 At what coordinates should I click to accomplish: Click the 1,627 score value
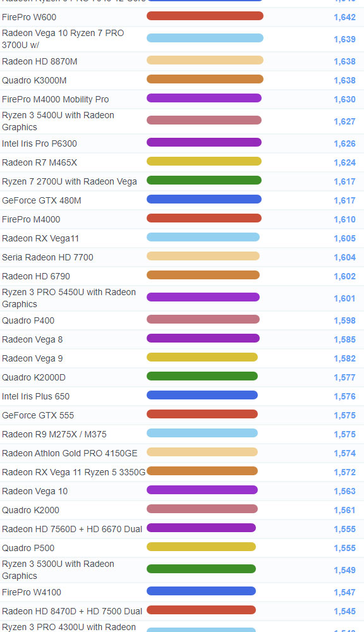[344, 122]
